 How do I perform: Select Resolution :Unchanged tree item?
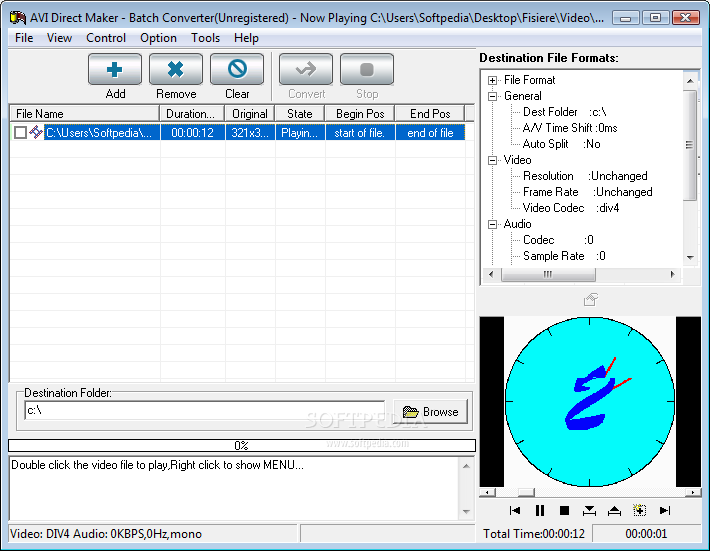[585, 176]
